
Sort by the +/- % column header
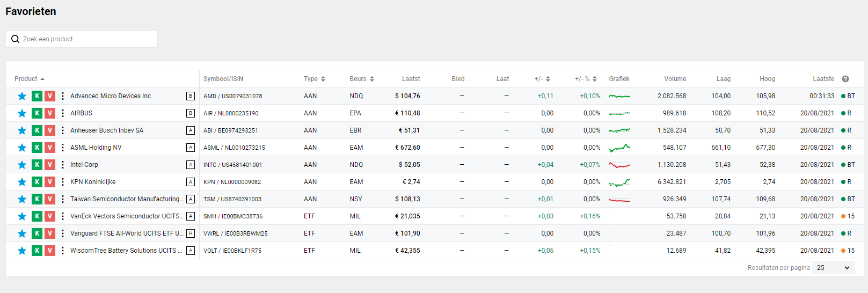pyautogui.click(x=586, y=79)
